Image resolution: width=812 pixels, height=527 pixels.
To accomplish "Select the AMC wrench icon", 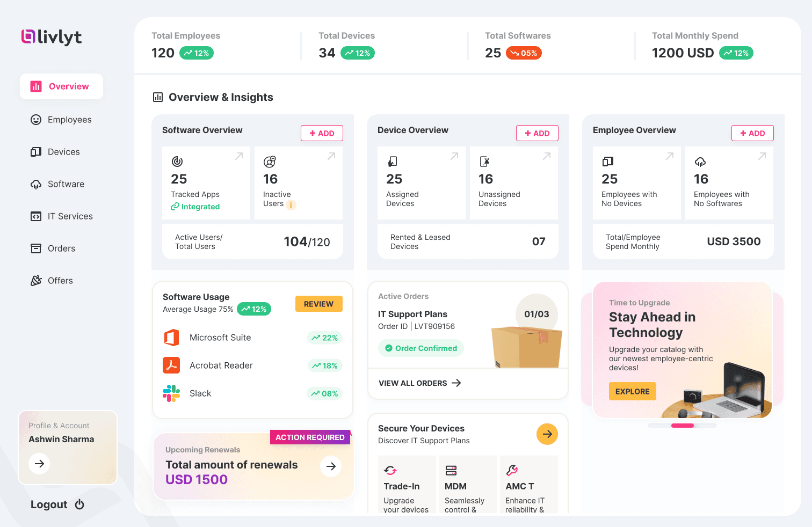I will [512, 471].
